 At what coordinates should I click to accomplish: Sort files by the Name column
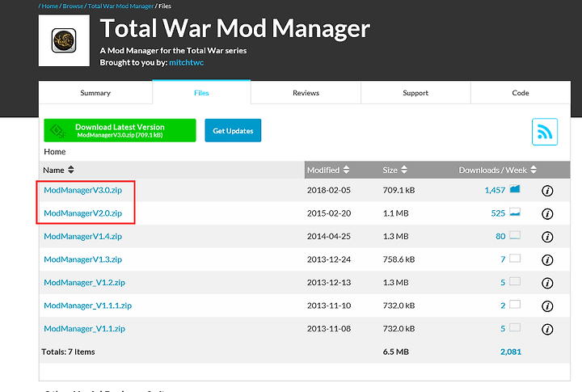(59, 170)
